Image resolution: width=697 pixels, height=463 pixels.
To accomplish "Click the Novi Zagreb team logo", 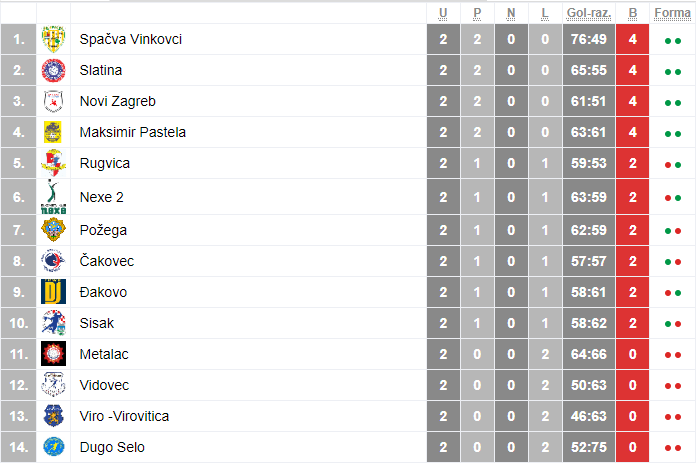I will point(53,101).
